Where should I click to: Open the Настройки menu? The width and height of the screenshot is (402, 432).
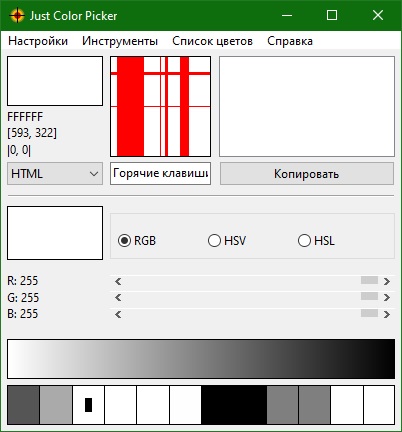tap(38, 41)
